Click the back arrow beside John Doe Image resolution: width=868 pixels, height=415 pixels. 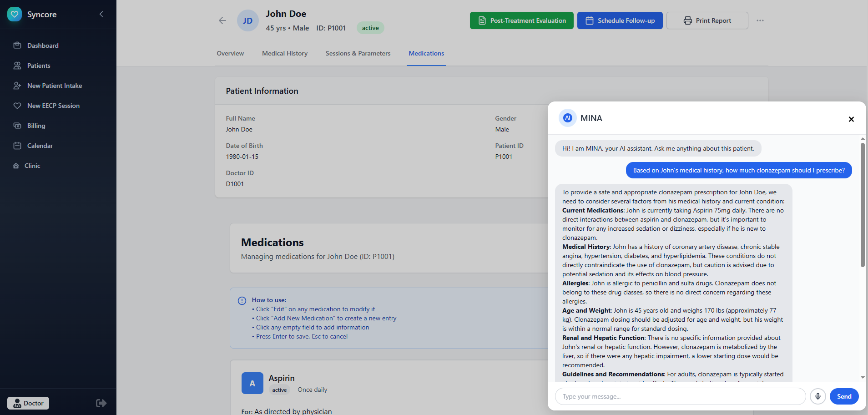pos(222,20)
